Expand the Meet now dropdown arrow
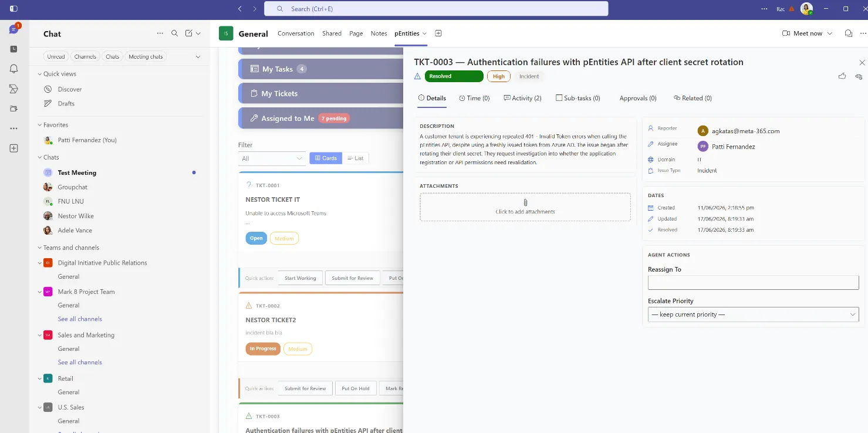 tap(830, 33)
